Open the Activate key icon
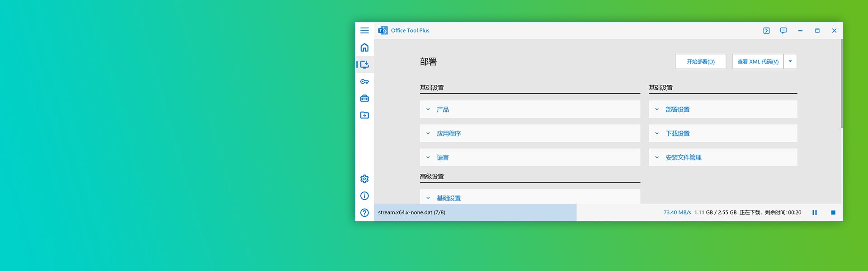 point(364,82)
